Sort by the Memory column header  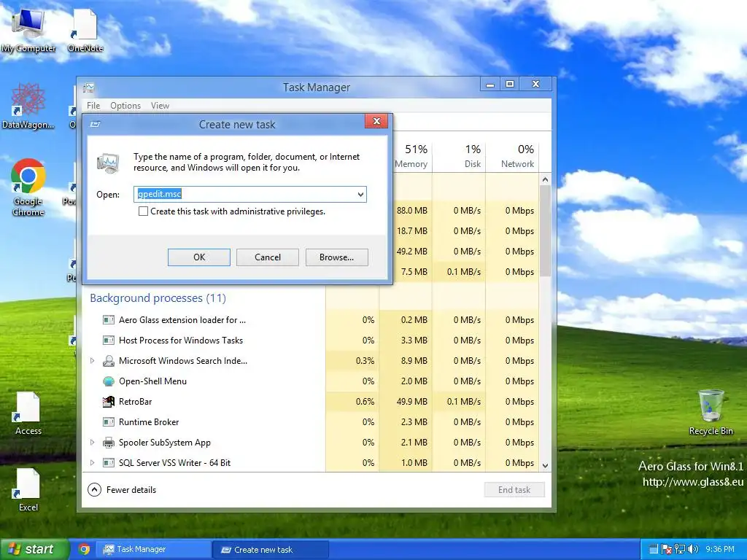click(x=411, y=156)
